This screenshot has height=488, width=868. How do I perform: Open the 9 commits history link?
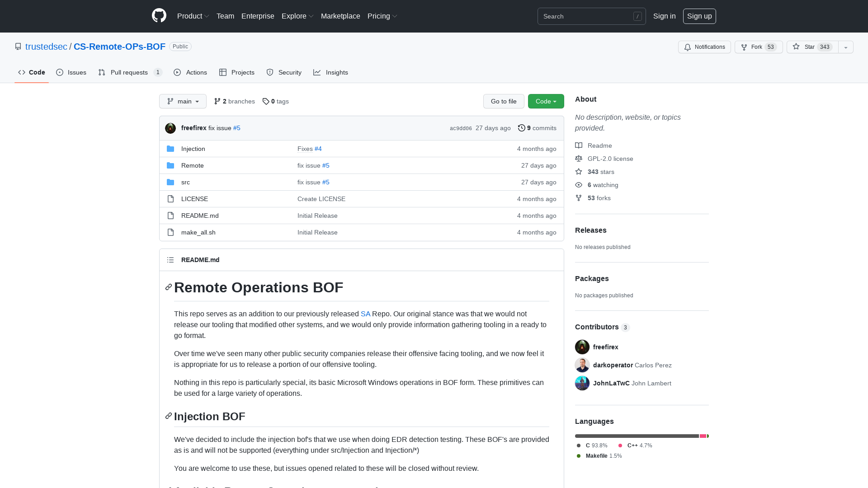pyautogui.click(x=537, y=128)
